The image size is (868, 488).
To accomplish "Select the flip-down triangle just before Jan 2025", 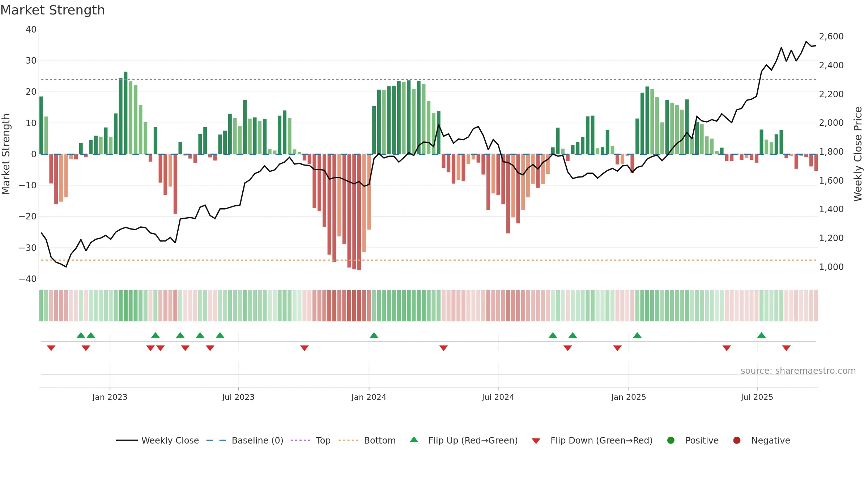I will tap(617, 348).
